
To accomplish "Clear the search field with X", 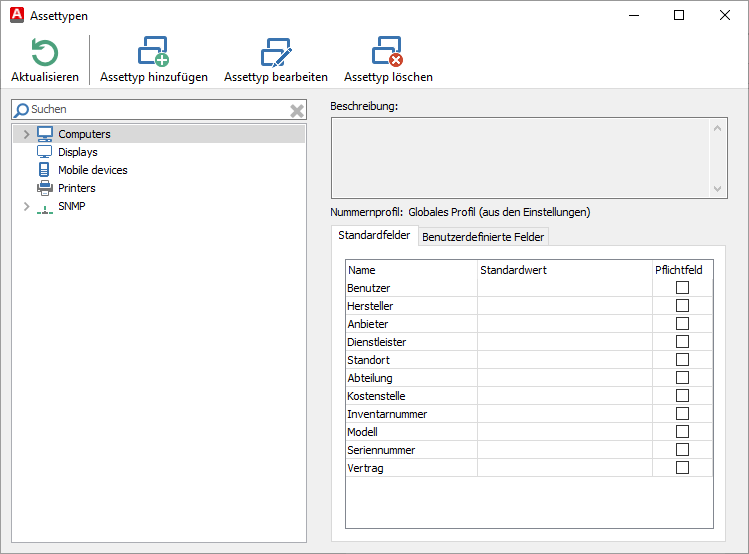I will coord(297,111).
